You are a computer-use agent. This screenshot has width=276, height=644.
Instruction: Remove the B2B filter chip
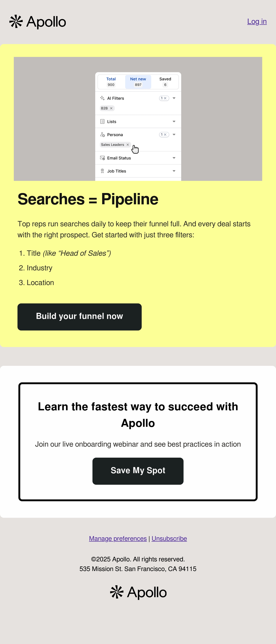(111, 108)
